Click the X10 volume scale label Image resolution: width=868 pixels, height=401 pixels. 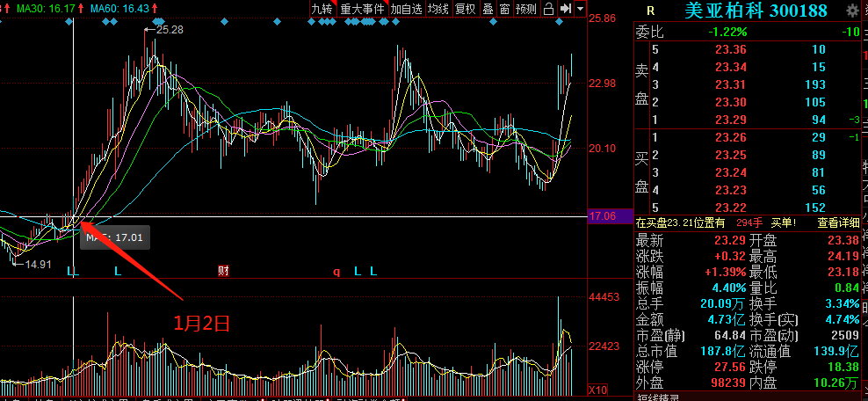[598, 390]
